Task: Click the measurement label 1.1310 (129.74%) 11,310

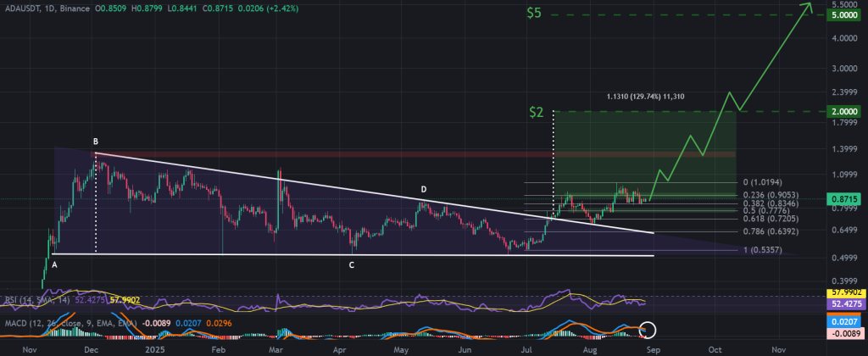Action: coord(645,97)
